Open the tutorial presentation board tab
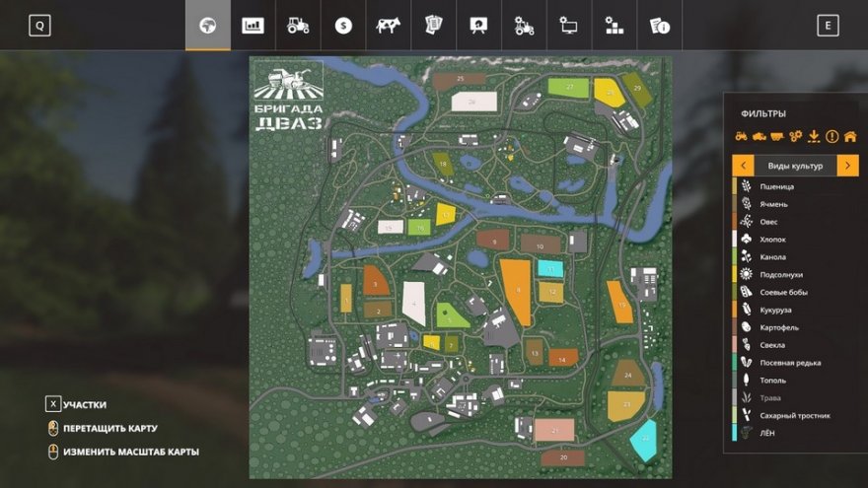 pyautogui.click(x=478, y=26)
